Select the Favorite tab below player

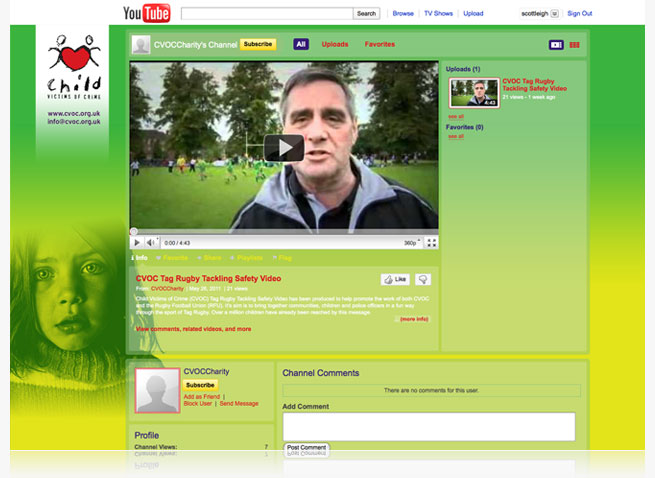coord(172,258)
